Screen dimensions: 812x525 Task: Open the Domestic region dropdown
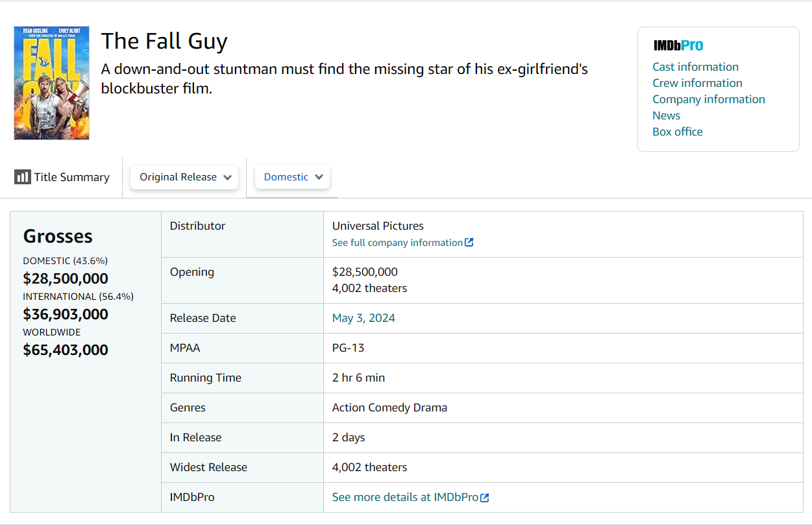tap(293, 177)
